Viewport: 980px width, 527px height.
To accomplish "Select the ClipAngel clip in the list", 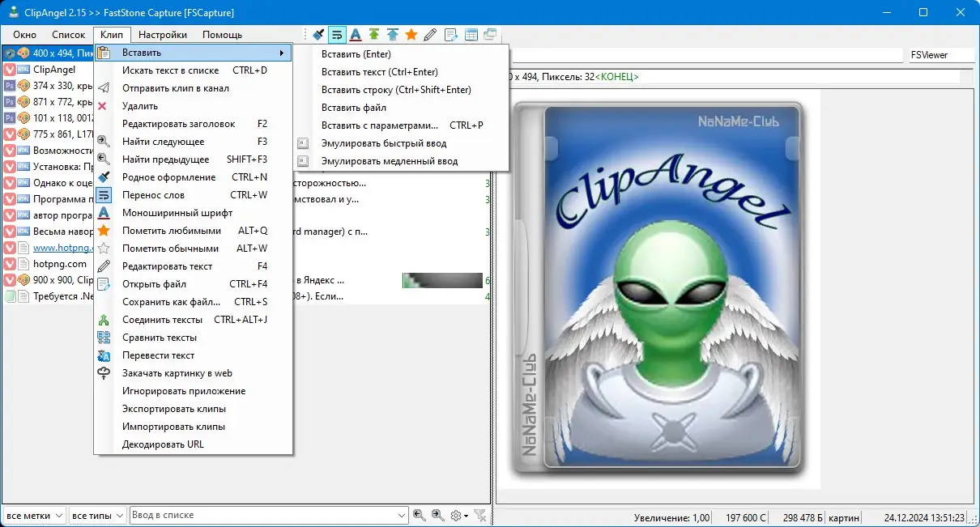I will click(47, 70).
